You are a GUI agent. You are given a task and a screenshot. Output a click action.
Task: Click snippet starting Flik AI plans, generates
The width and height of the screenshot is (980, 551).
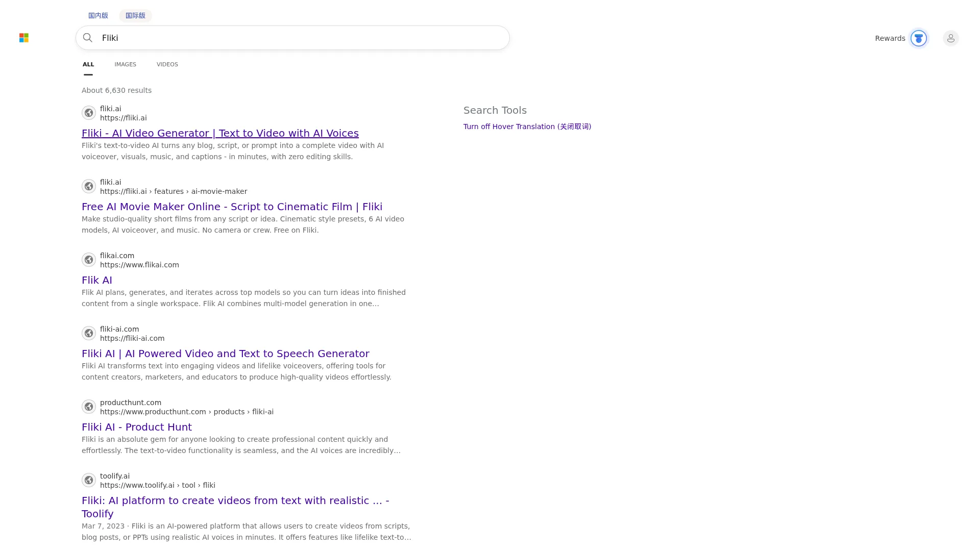click(x=243, y=298)
